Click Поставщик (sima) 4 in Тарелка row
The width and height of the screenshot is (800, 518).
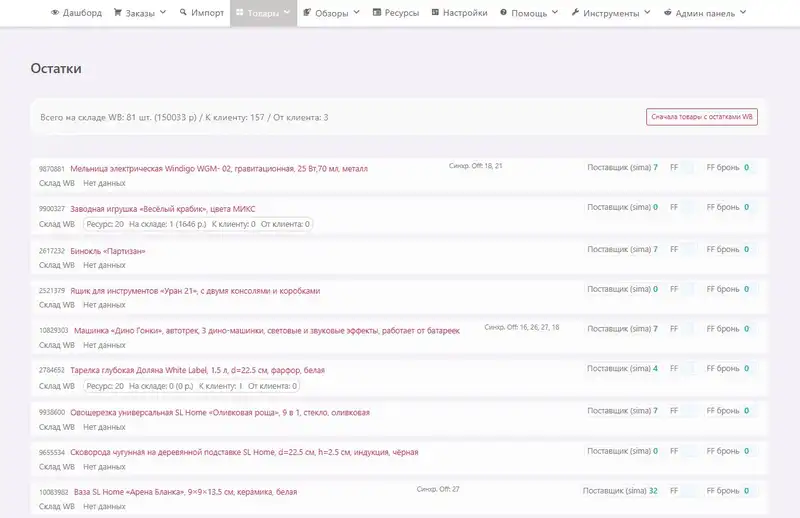pyautogui.click(x=622, y=368)
